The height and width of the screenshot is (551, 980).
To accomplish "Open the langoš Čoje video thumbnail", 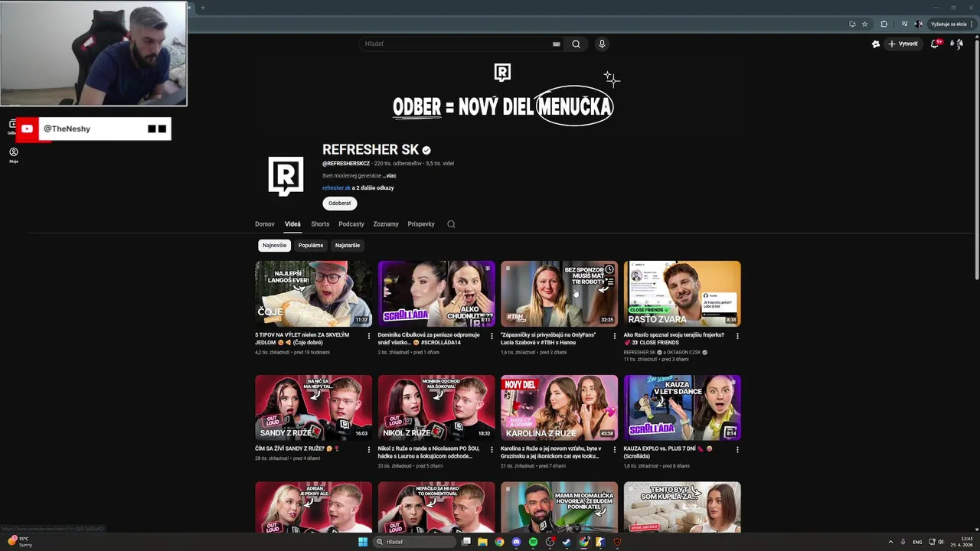I will tap(313, 294).
